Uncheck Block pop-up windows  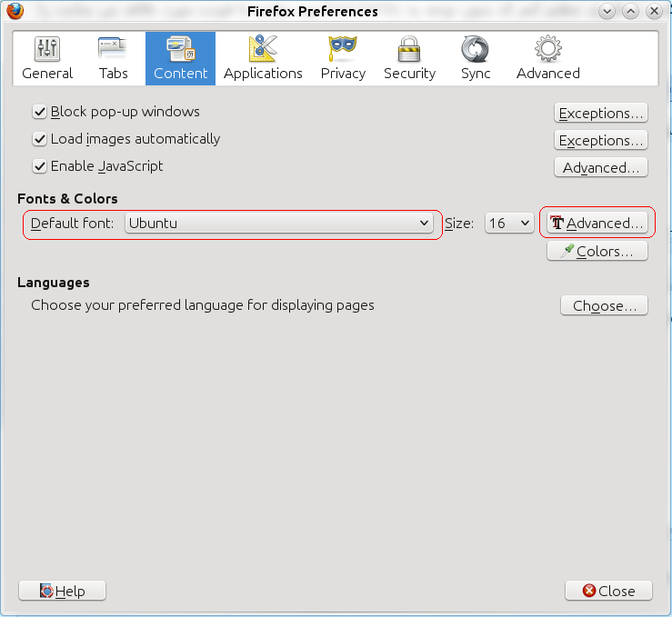tap(39, 112)
